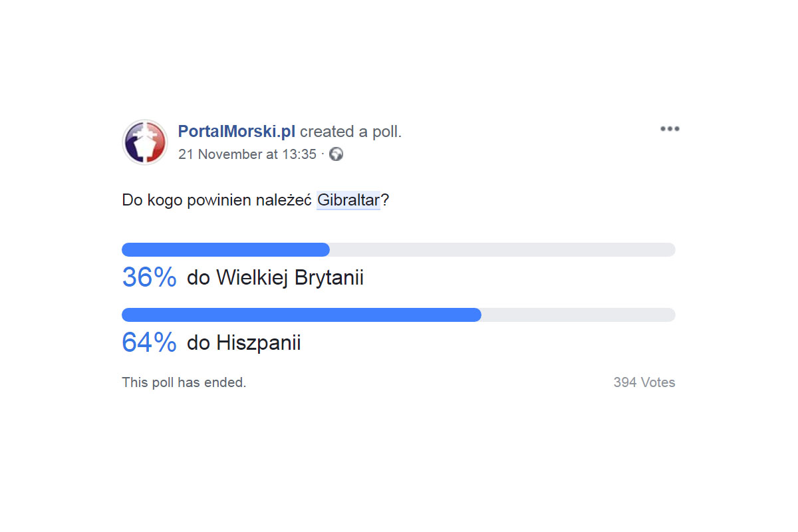Click the 64% result figure

[149, 342]
